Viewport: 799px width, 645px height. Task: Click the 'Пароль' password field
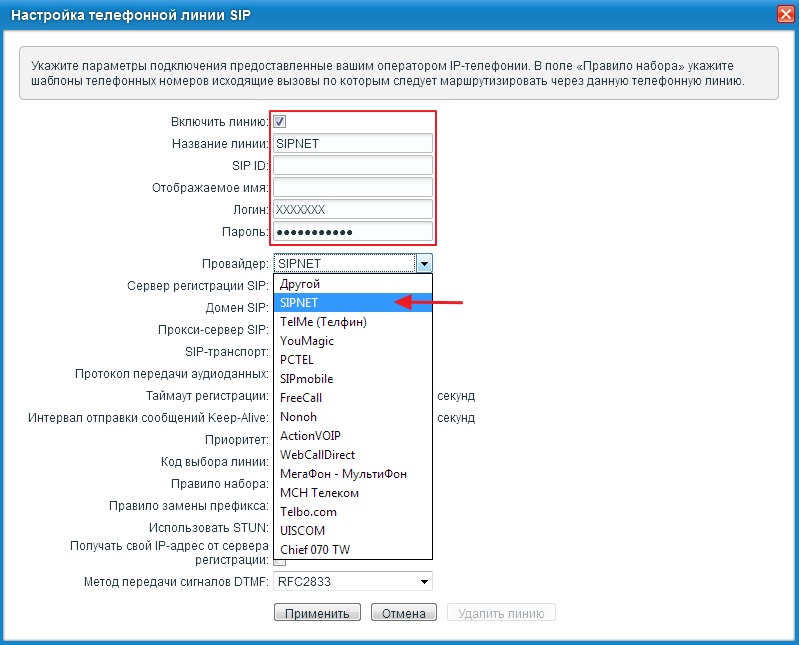coord(352,232)
